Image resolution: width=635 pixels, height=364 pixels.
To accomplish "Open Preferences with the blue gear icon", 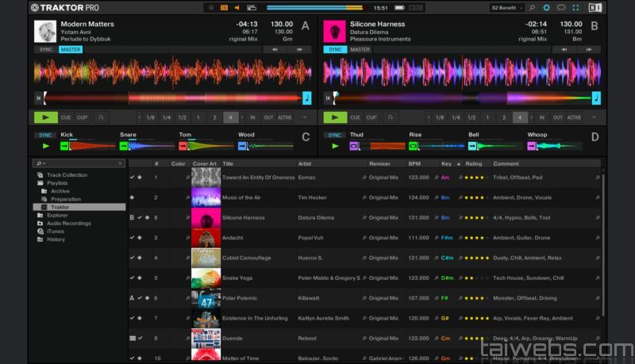I will (546, 8).
